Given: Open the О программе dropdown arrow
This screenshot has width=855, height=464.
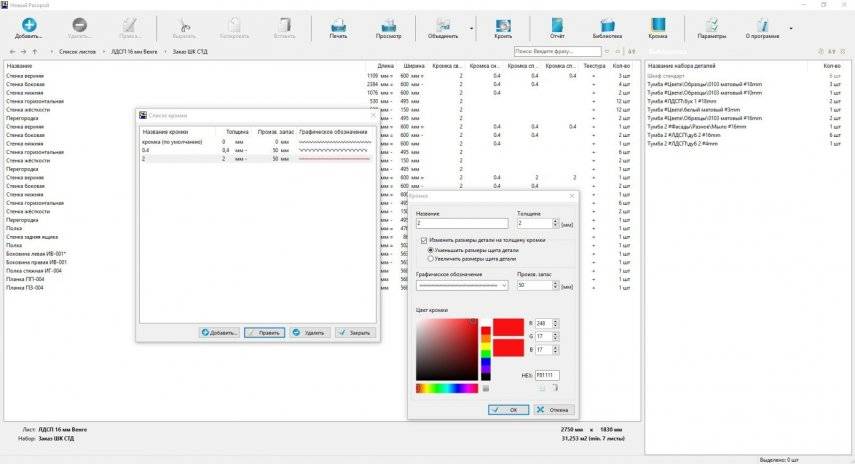Looking at the screenshot, I should 790,27.
